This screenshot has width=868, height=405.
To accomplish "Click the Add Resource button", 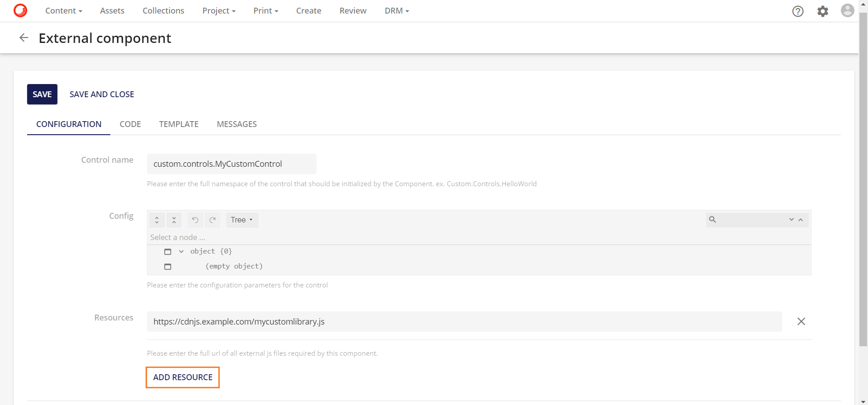I will [x=183, y=377].
